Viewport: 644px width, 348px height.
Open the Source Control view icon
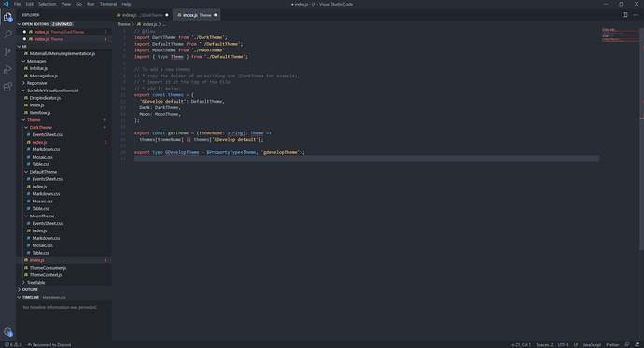(7, 51)
